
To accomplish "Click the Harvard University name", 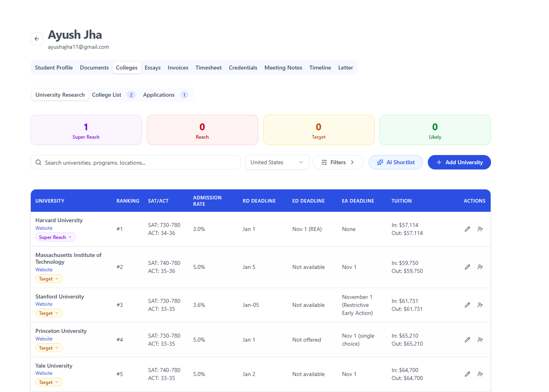I will [x=59, y=220].
